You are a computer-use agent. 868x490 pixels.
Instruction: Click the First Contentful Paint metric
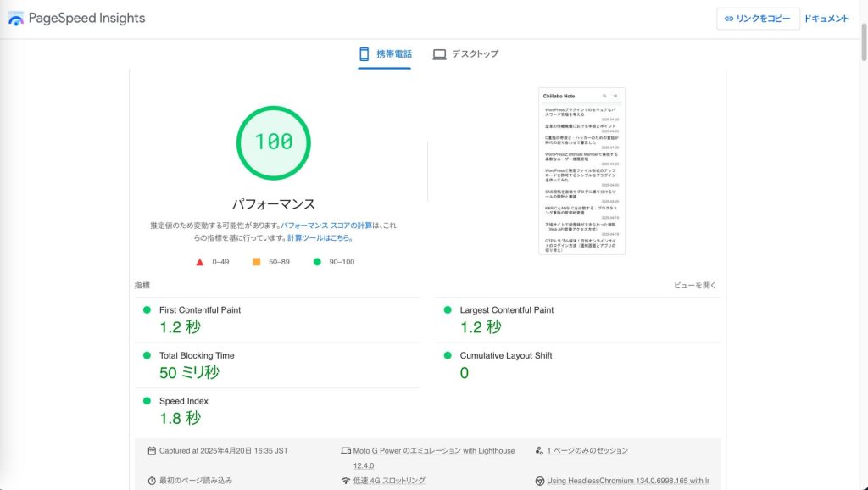(x=200, y=310)
